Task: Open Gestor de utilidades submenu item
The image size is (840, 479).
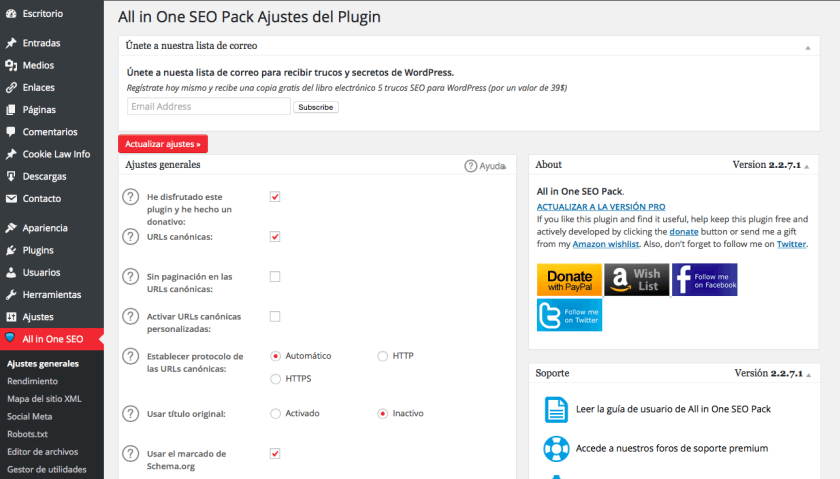Action: 47,469
